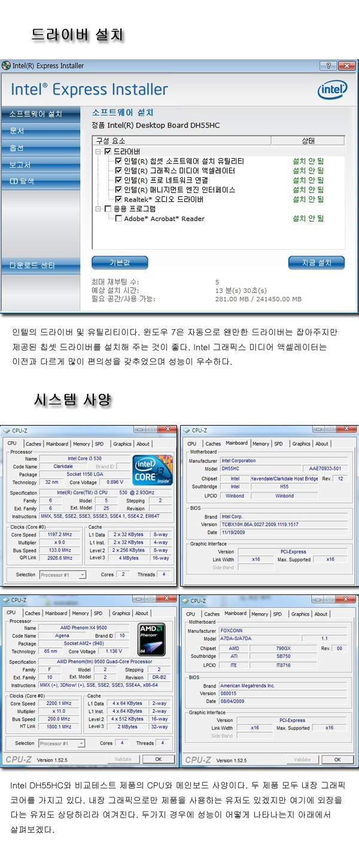Toggle the 드라이버 group checkbox
359x868 pixels.
[x=108, y=151]
